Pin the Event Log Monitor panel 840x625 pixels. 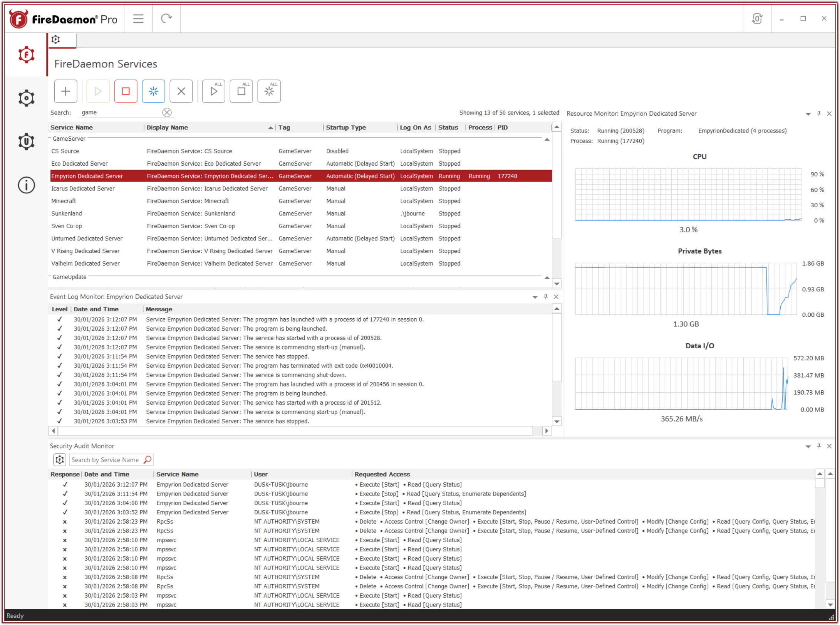545,297
